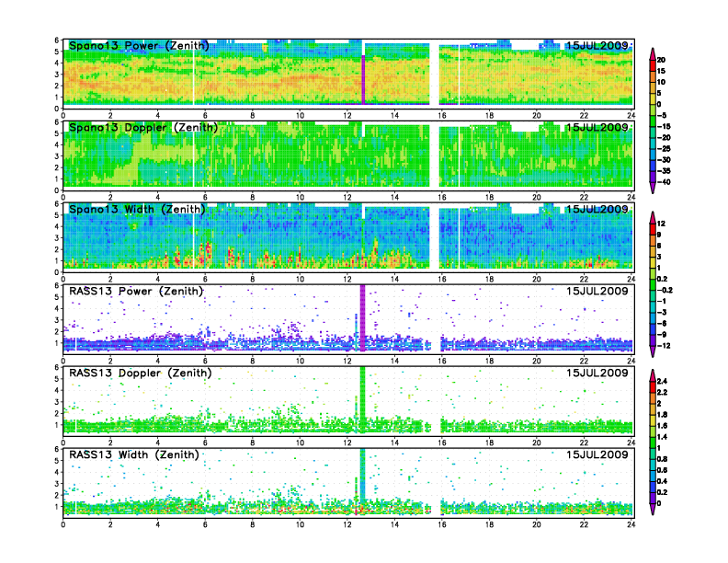Click the "-30" label on the top colorbar
This screenshot has height=563, width=728.
(664, 160)
